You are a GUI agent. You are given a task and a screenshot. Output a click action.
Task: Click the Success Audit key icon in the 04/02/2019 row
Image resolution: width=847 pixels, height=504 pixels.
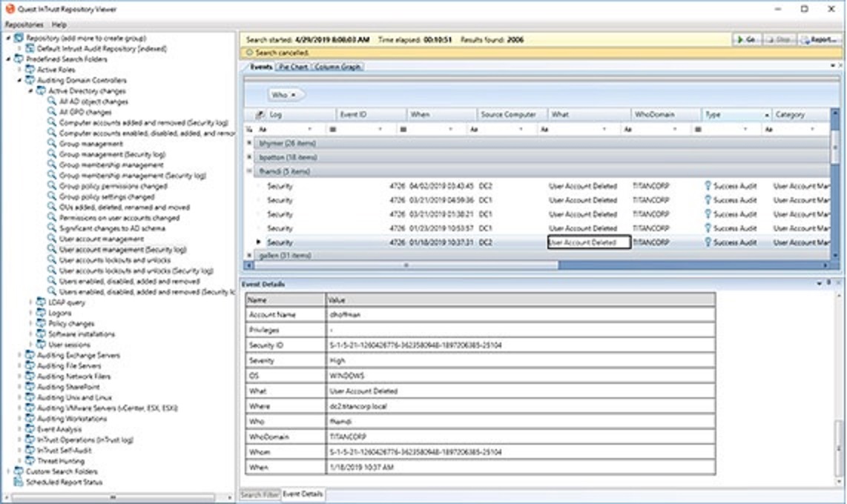click(708, 185)
